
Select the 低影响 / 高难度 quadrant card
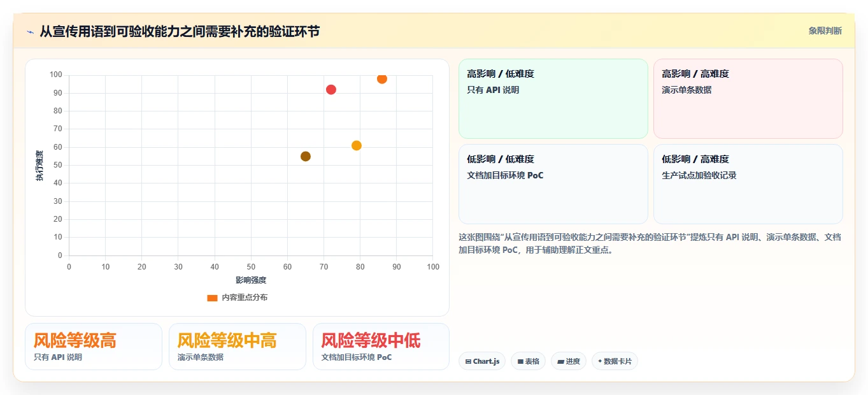click(748, 184)
